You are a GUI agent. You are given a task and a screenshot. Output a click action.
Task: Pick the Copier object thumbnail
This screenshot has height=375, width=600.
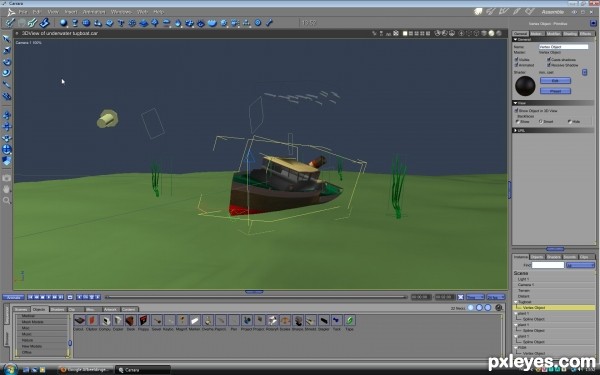pos(118,320)
